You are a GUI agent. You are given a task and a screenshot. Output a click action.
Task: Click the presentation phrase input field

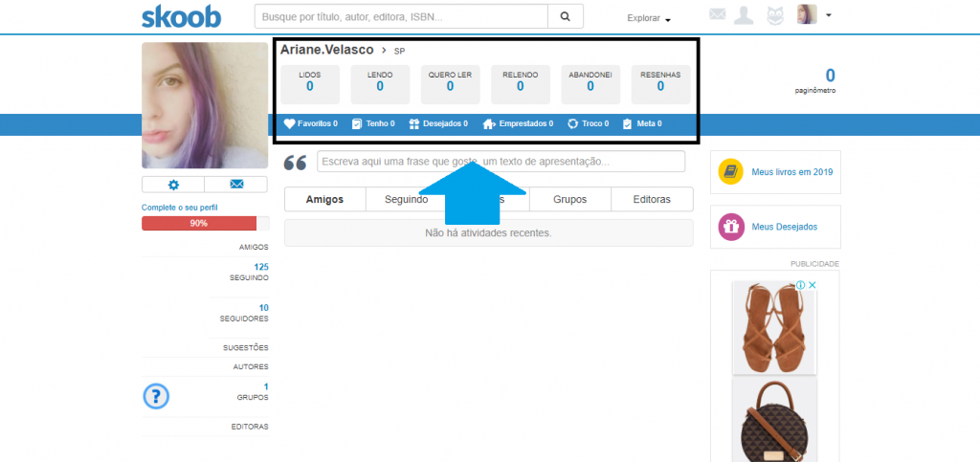(x=501, y=162)
